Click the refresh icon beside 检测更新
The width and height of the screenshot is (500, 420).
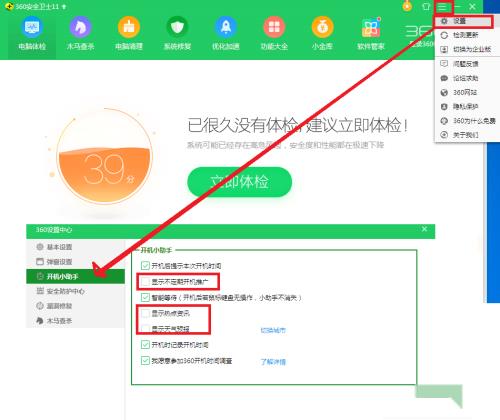444,35
